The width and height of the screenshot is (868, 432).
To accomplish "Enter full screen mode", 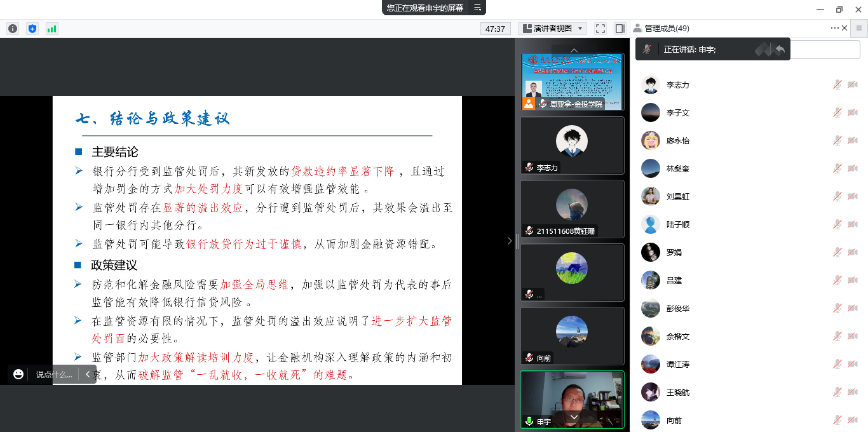I will pyautogui.click(x=600, y=29).
